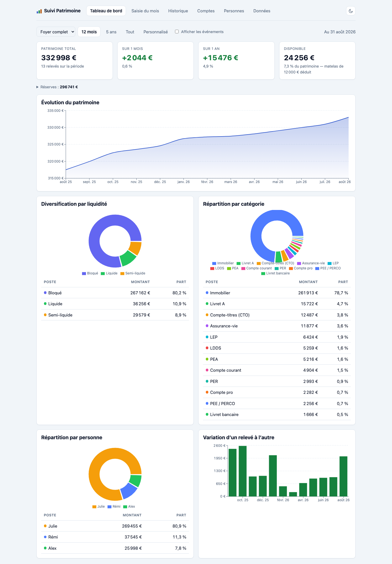This screenshot has width=392, height=564.
Task: Toggle dark mode with the moon icon
Action: (351, 11)
